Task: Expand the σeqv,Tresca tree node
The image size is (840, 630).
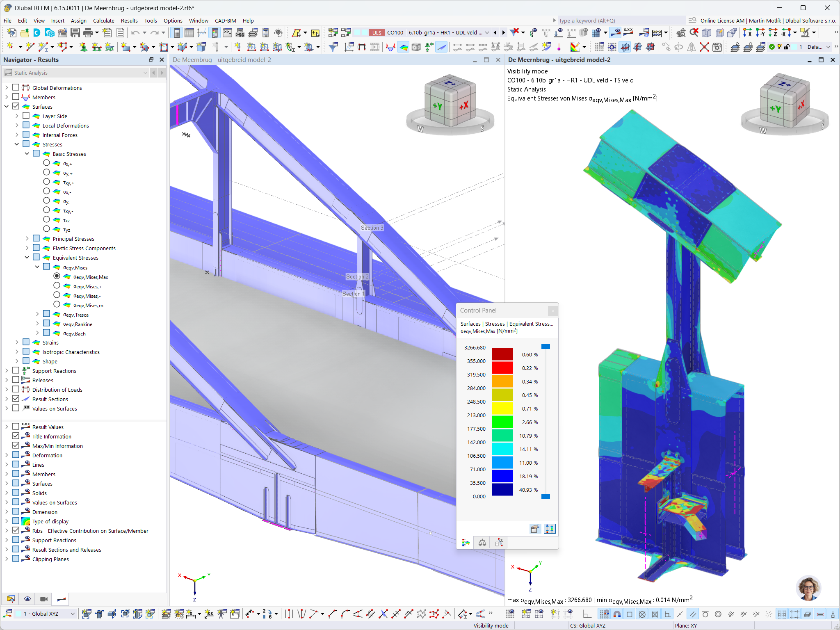Action: [37, 315]
